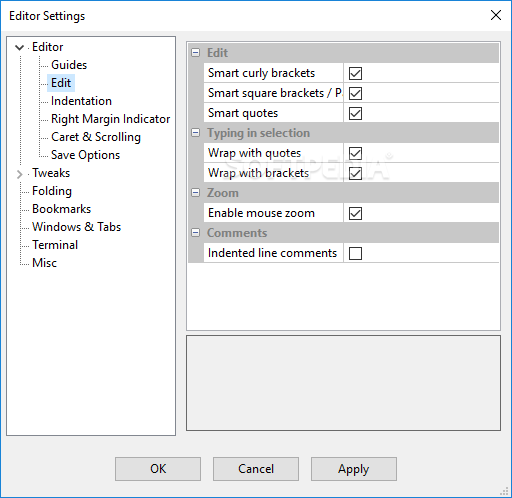Open the Guides settings page

point(69,65)
